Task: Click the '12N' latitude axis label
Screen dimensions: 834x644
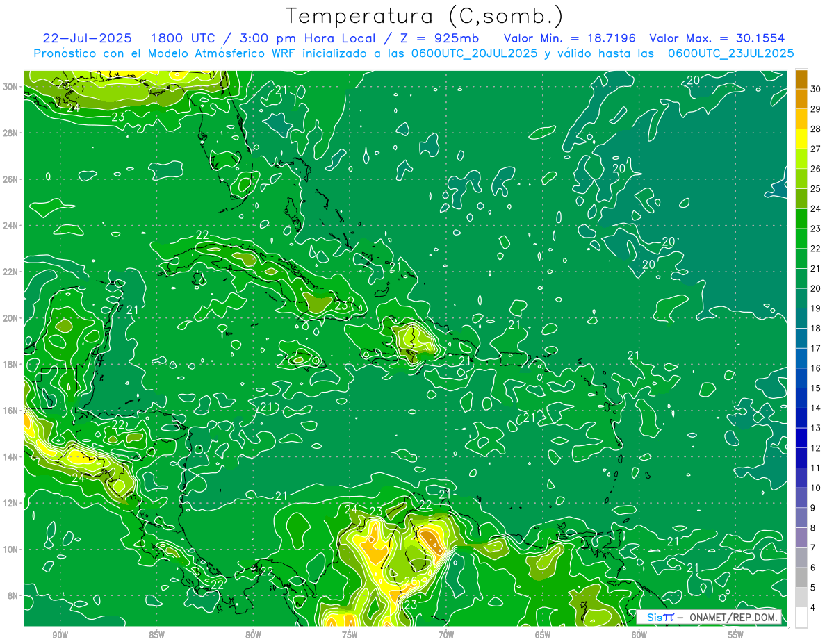Action: click(12, 503)
